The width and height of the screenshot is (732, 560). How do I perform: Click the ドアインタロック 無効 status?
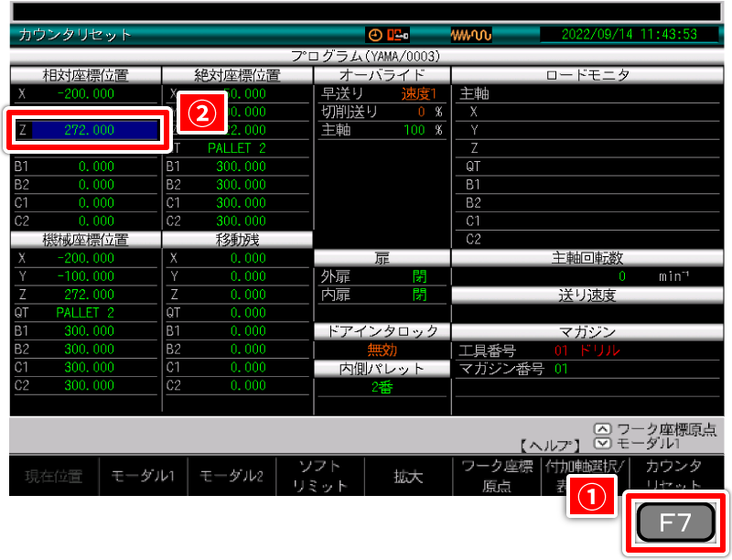[382, 350]
